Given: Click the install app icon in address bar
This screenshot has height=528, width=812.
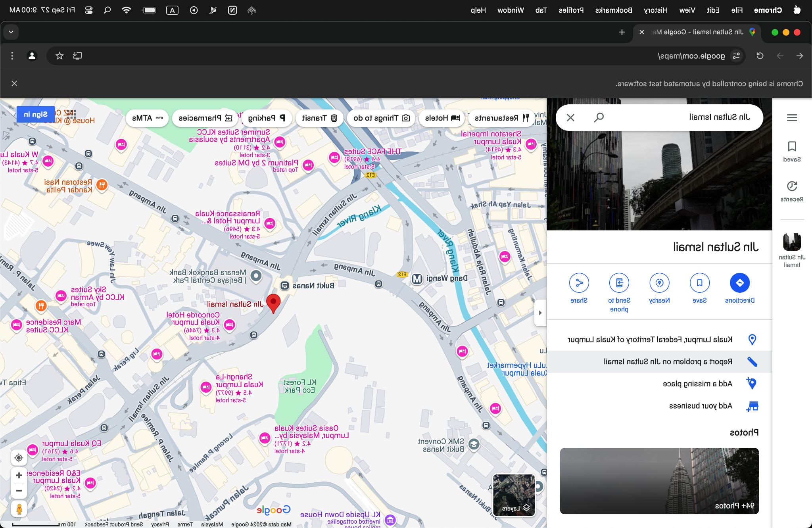Looking at the screenshot, I should pyautogui.click(x=77, y=56).
